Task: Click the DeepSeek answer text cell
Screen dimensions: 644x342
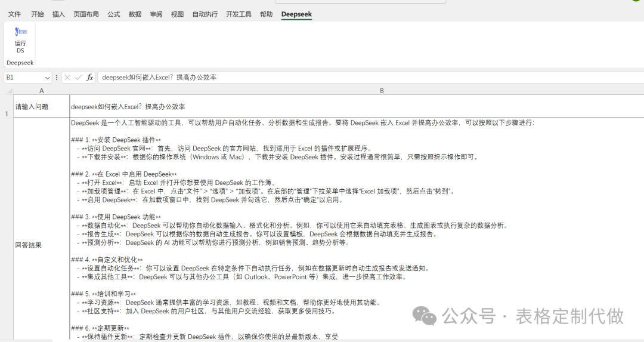Action: (357, 229)
